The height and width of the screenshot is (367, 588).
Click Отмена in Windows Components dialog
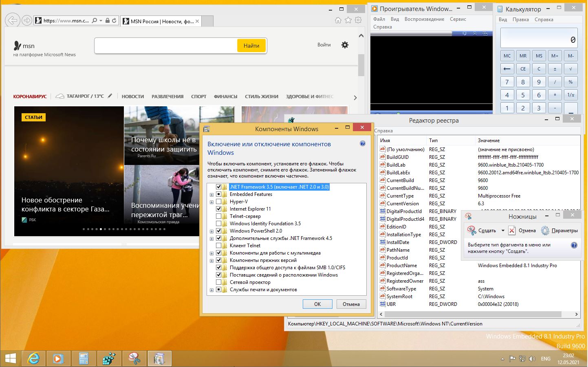pos(351,304)
